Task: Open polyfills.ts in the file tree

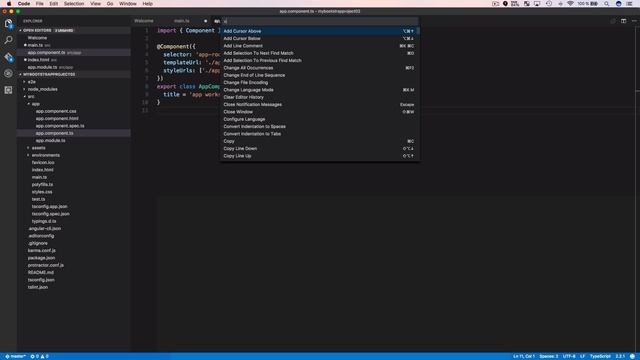Action: pyautogui.click(x=42, y=184)
